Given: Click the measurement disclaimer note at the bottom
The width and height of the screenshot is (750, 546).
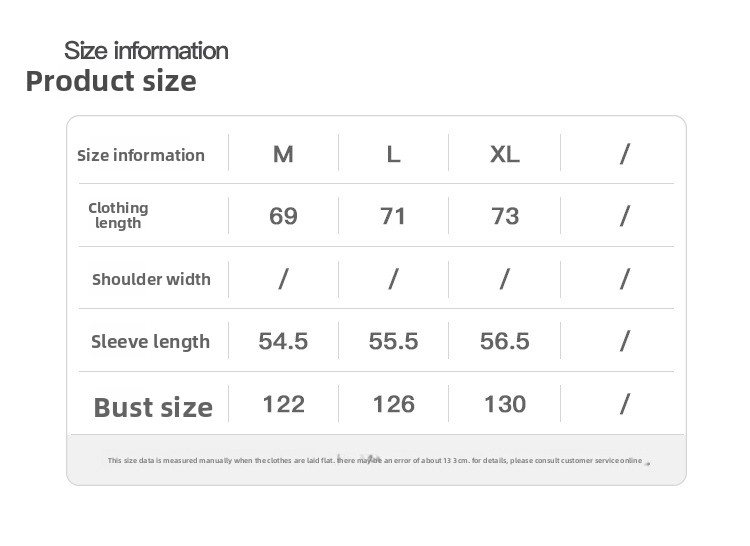Looking at the screenshot, I should [x=375, y=460].
